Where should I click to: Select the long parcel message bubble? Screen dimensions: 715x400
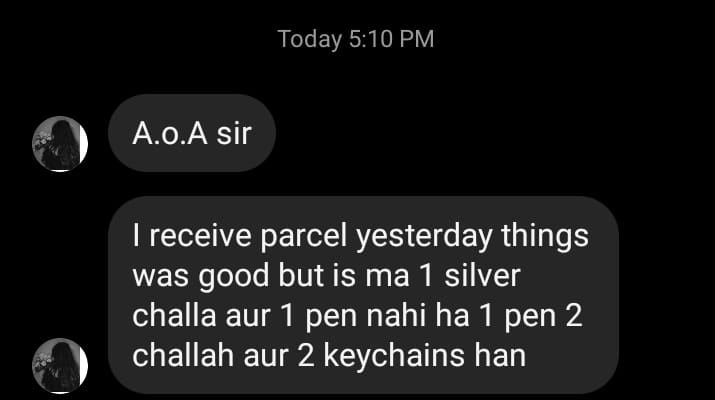tap(363, 295)
